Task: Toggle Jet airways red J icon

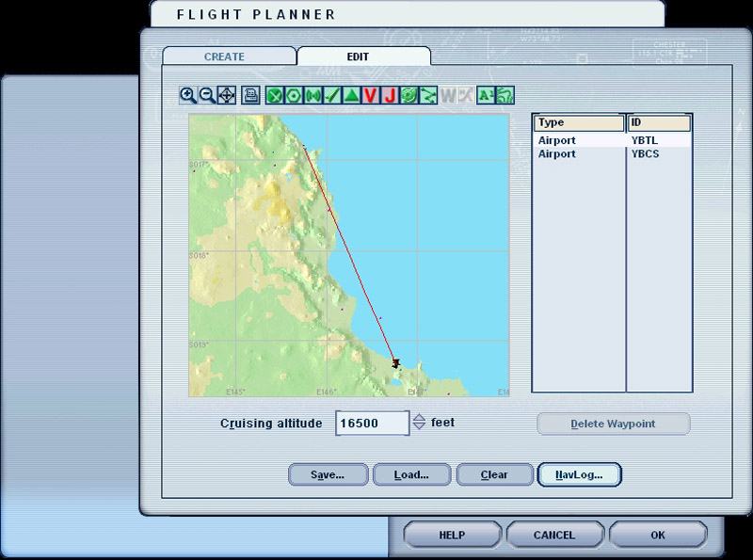Action: (390, 94)
